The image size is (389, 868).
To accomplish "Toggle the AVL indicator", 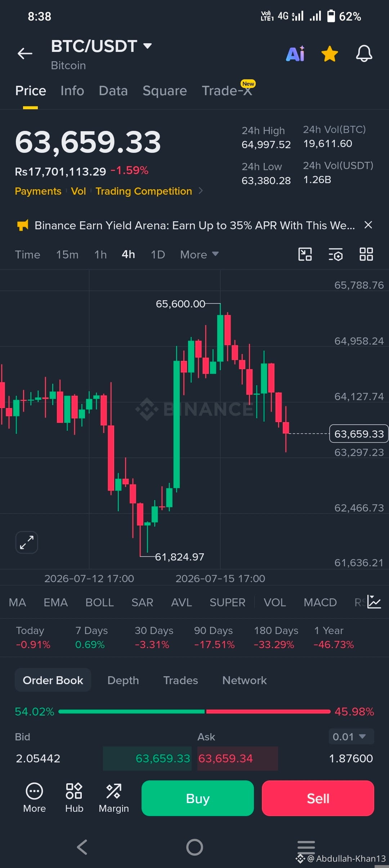I will (182, 602).
